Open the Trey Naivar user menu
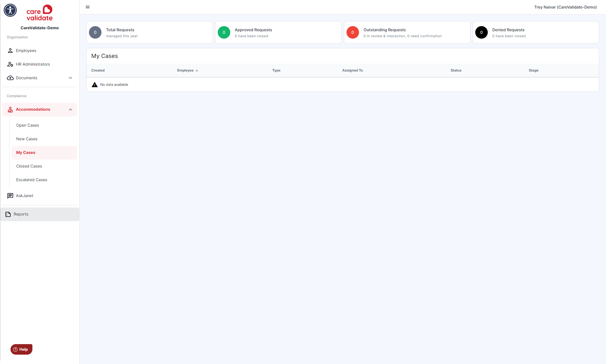606x364 pixels. point(565,7)
